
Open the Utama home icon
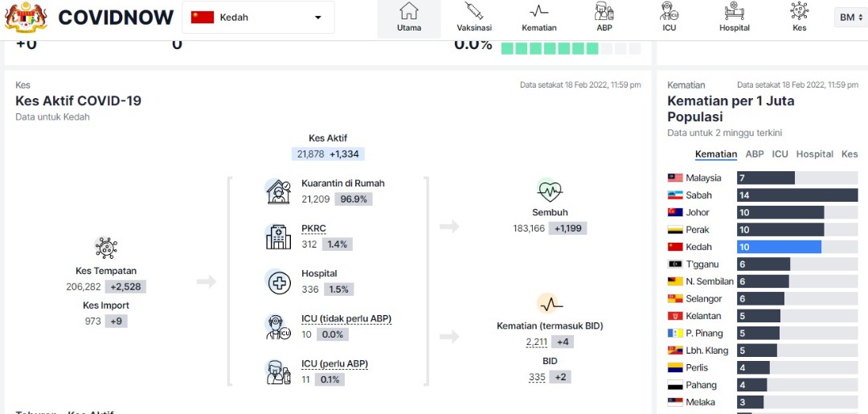[x=409, y=10]
